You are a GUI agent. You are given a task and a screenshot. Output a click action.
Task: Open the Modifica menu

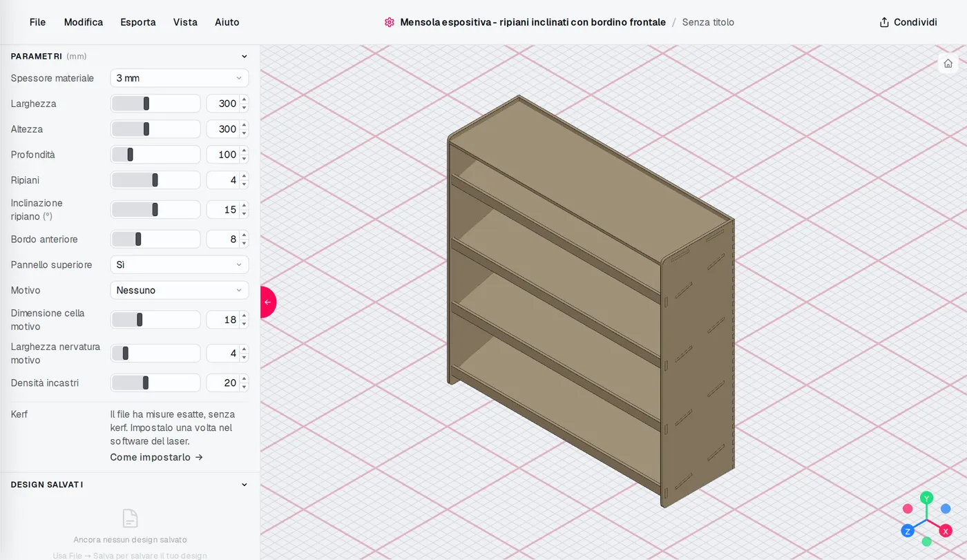84,22
